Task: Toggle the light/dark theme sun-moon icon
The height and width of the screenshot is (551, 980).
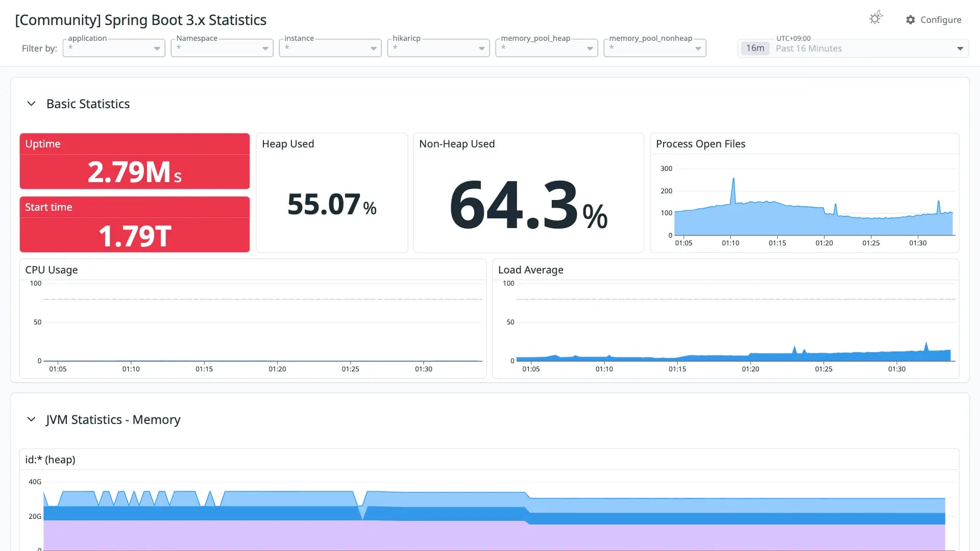Action: [x=876, y=18]
